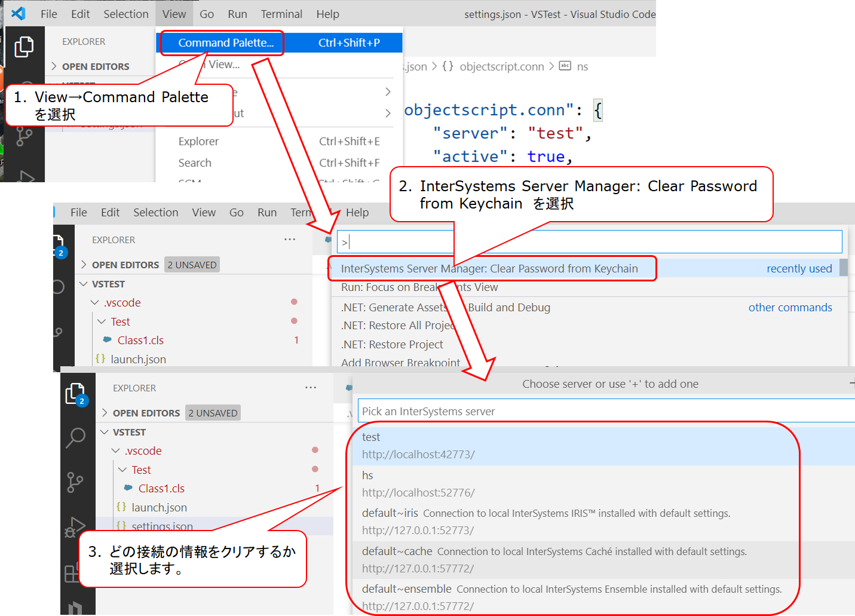
Task: Expand the submenu arrow under Open View
Action: click(x=388, y=91)
